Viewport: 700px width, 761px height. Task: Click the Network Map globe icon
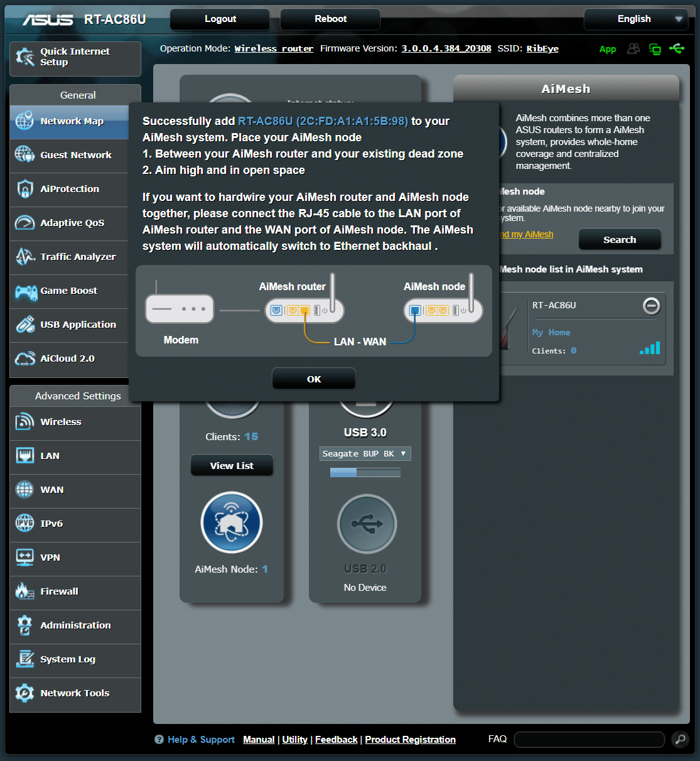24,121
